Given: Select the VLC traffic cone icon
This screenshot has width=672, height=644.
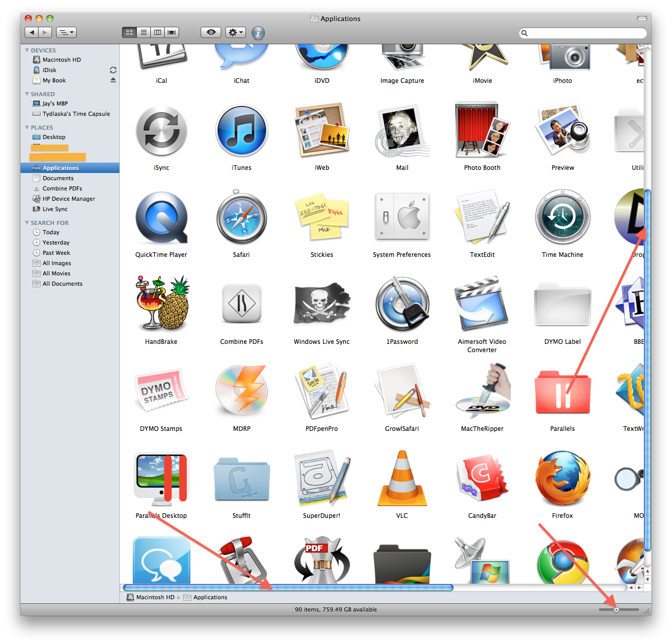Looking at the screenshot, I should point(402,478).
